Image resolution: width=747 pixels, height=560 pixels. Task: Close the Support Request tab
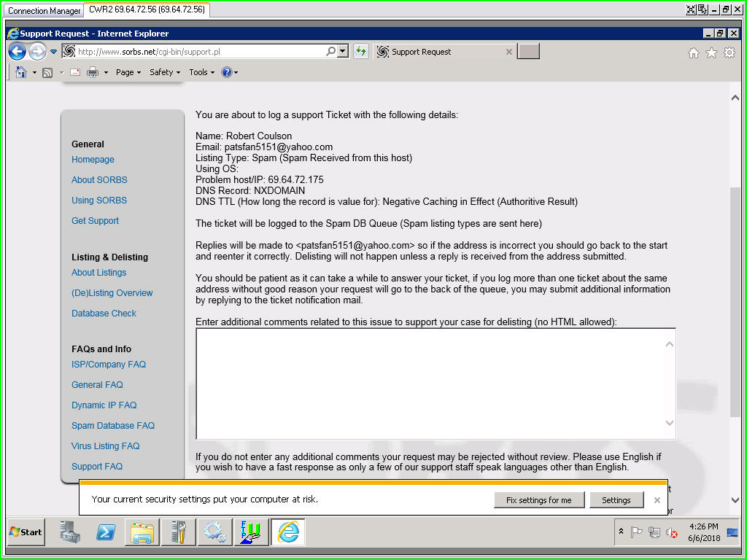tap(508, 52)
